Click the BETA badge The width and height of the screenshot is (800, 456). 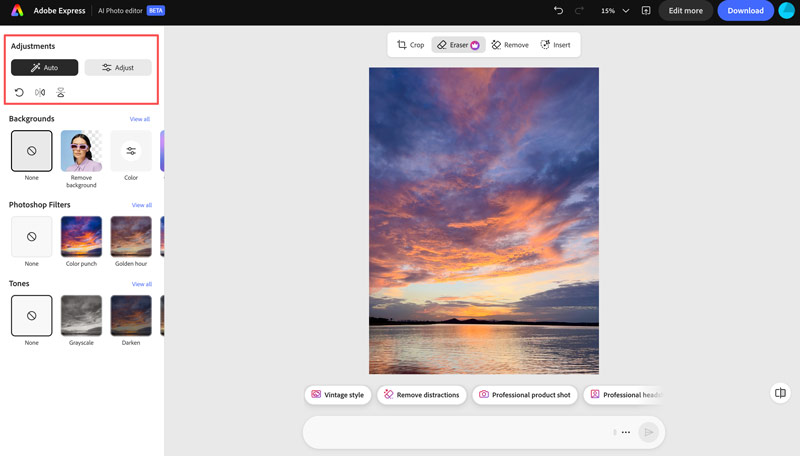coord(156,10)
